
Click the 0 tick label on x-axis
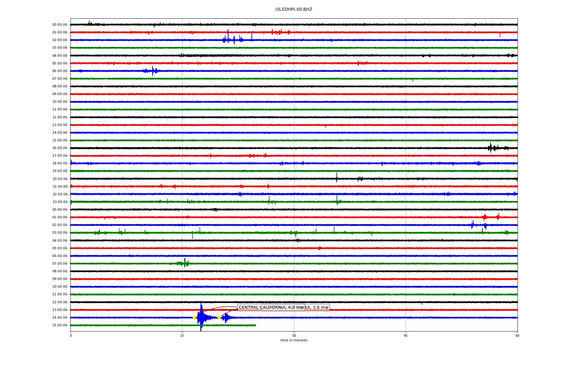click(71, 335)
